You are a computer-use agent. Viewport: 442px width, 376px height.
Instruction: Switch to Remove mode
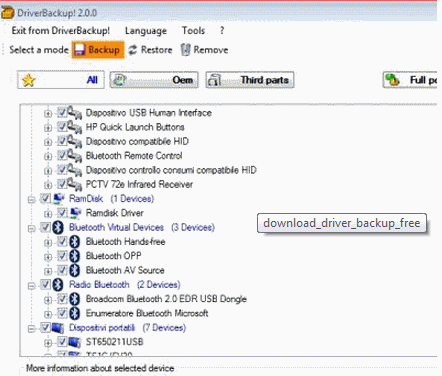tap(205, 50)
